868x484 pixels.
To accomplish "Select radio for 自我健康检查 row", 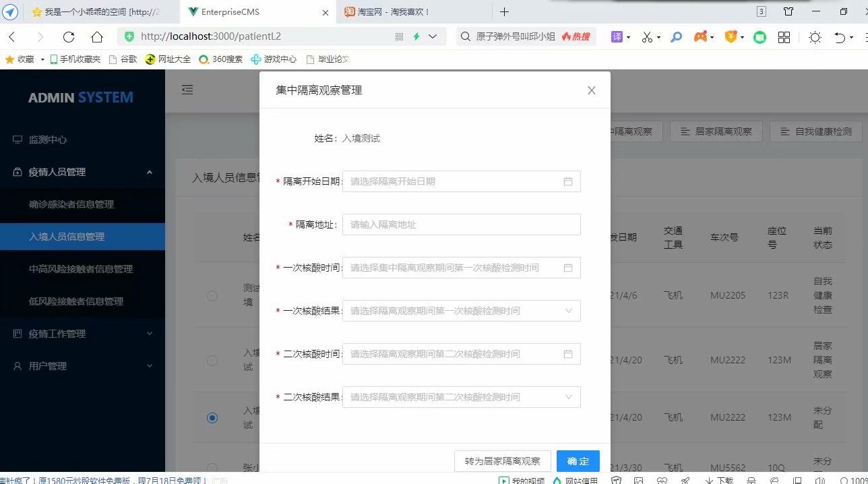I will (212, 295).
